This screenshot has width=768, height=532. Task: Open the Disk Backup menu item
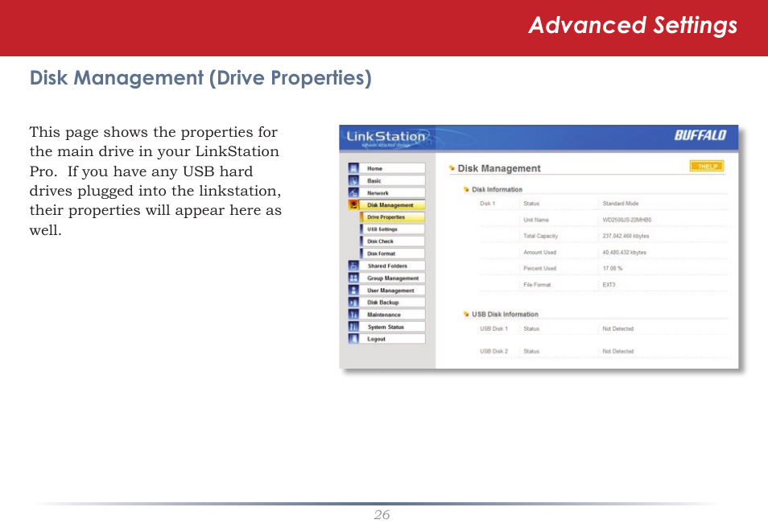tap(392, 303)
